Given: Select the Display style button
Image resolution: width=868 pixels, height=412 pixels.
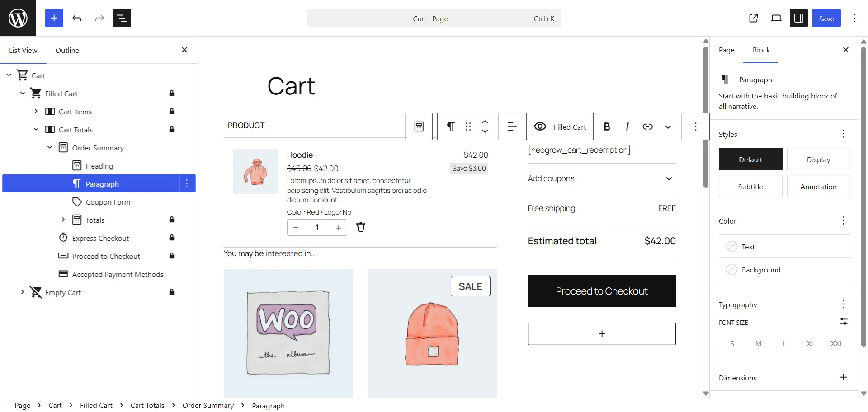Looking at the screenshot, I should pyautogui.click(x=818, y=159).
